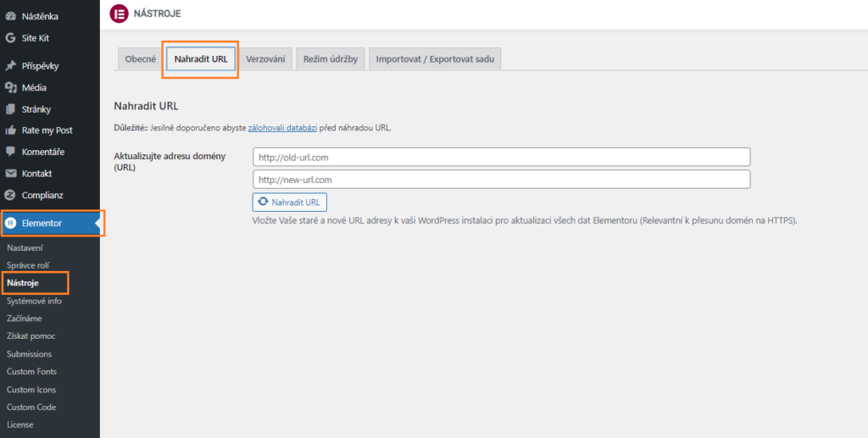Click the Kontakt envelope icon
Viewport: 868px width, 438px height.
click(10, 173)
